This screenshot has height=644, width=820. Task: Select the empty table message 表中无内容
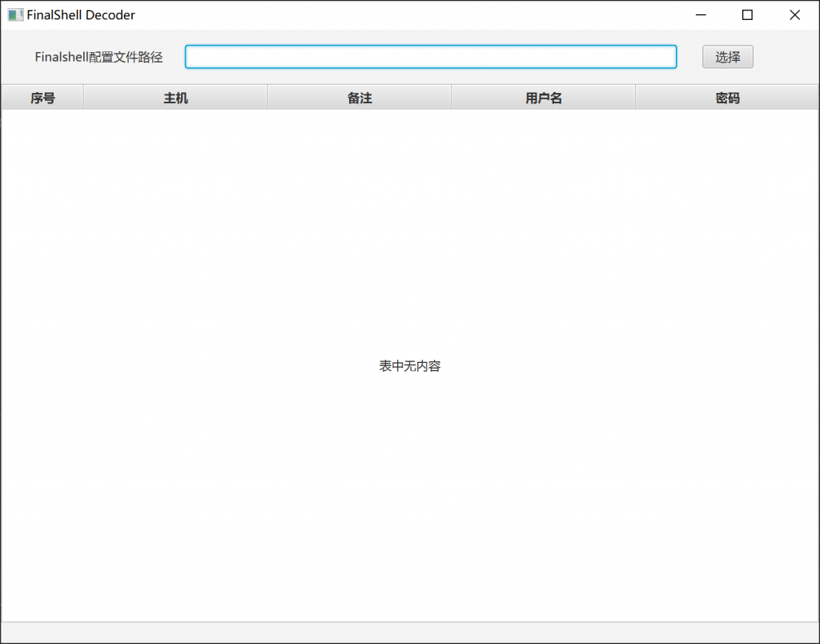(x=409, y=366)
